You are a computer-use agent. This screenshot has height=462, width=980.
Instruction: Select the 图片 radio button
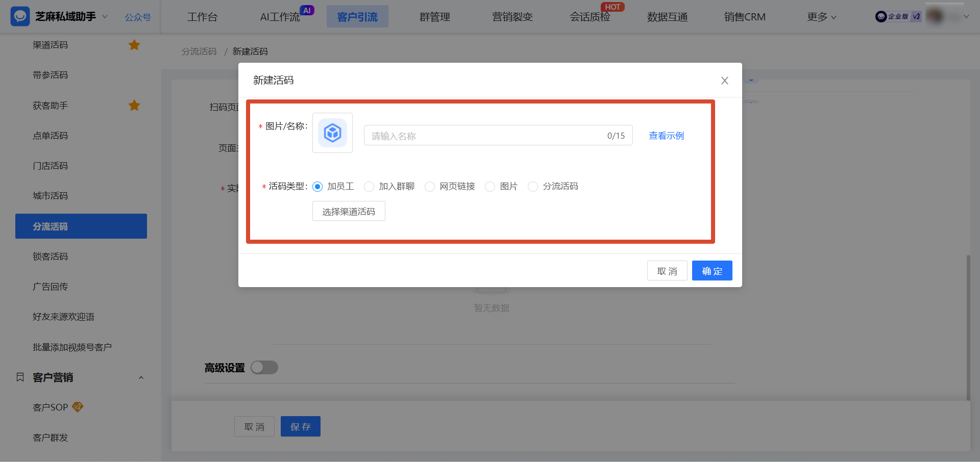[x=490, y=187]
